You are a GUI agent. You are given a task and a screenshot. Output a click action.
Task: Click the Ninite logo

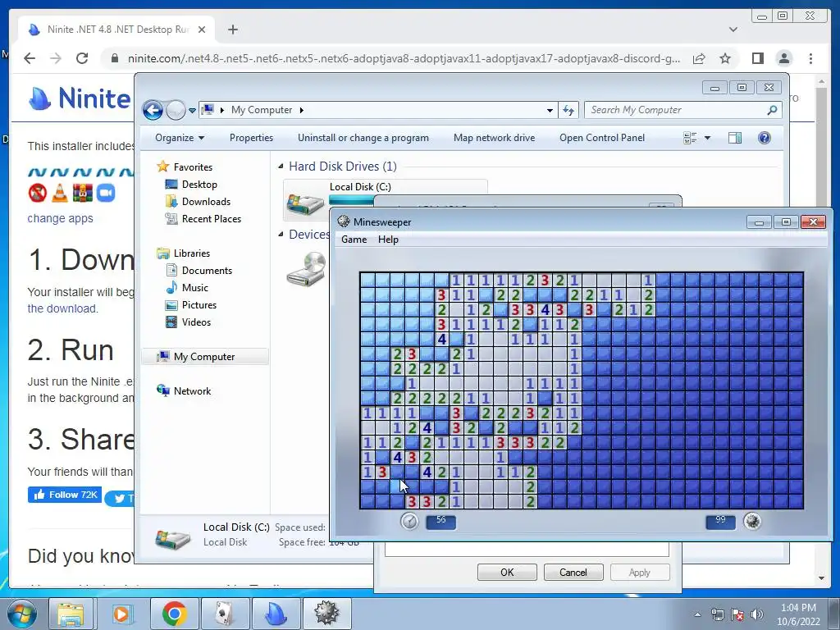80,98
